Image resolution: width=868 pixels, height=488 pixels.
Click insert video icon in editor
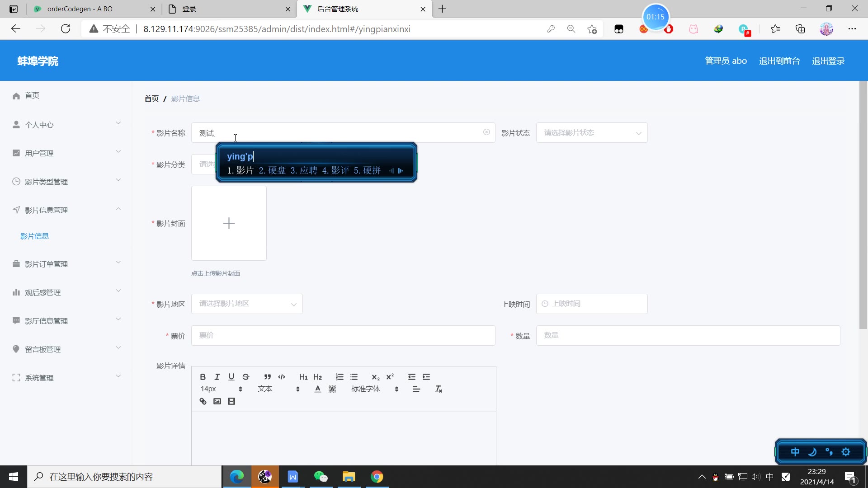pyautogui.click(x=231, y=401)
